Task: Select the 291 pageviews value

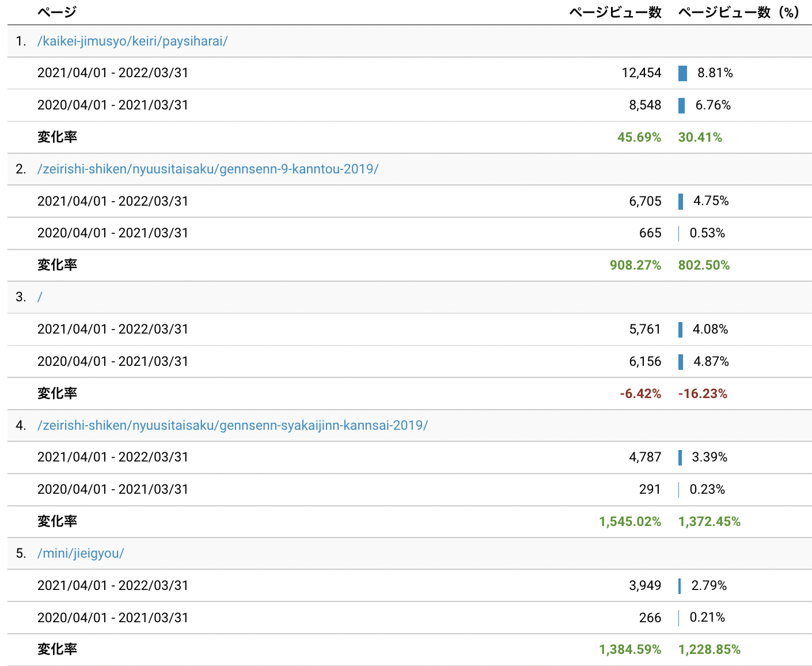Action: click(x=650, y=490)
